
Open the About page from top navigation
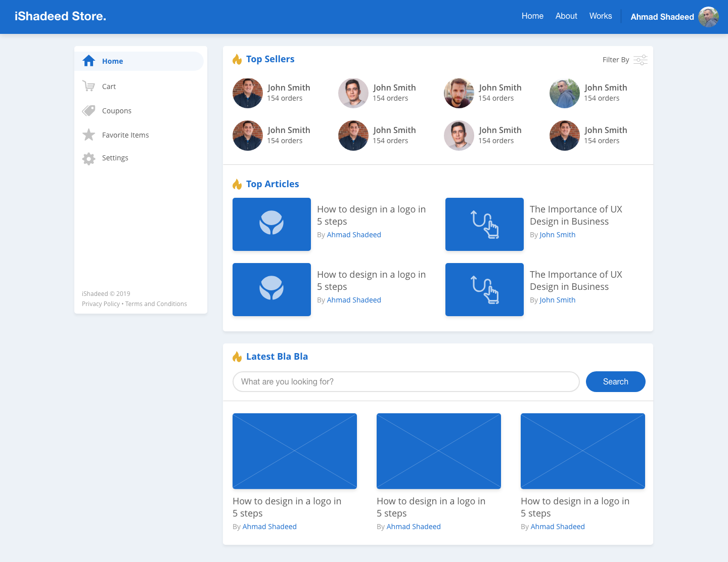[566, 16]
